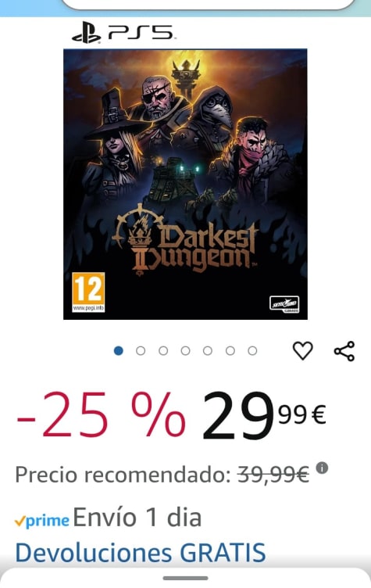The image size is (371, 588).
Task: Tap the Skybound Games logo on the cover
Action: [x=284, y=304]
